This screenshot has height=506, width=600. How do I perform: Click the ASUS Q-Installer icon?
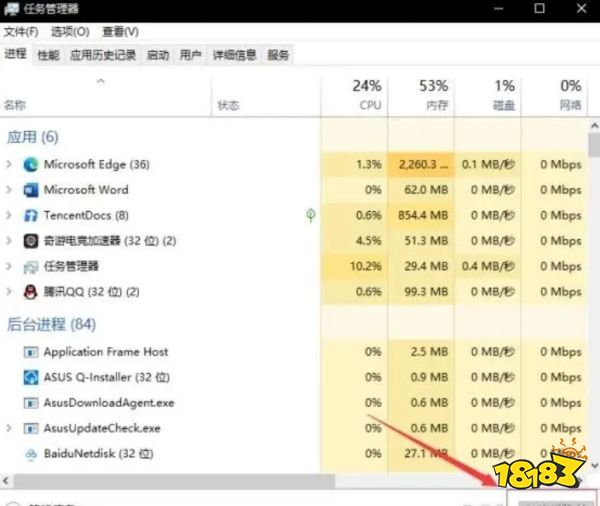(31, 377)
